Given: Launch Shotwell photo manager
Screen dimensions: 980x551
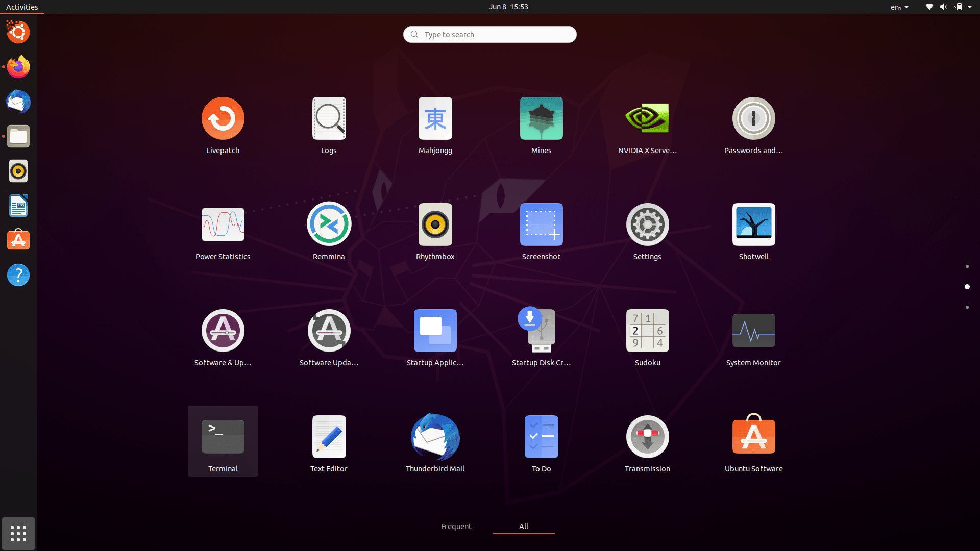Looking at the screenshot, I should pos(753,232).
